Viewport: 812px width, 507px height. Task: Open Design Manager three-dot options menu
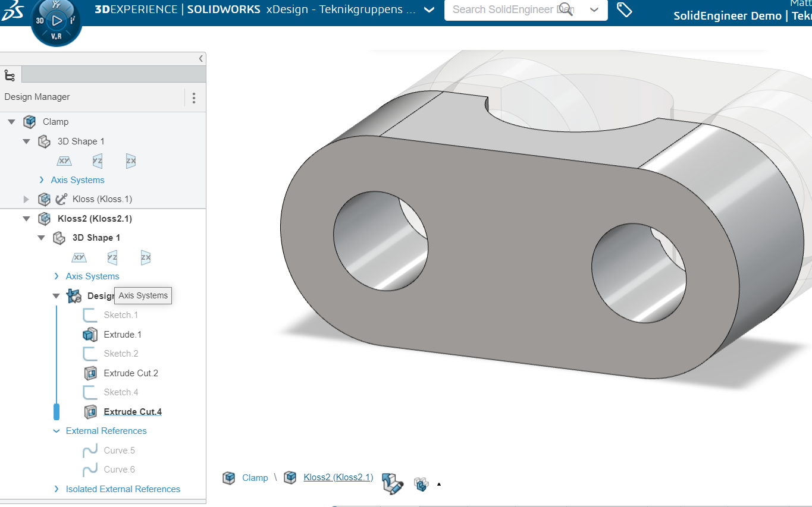(x=194, y=97)
